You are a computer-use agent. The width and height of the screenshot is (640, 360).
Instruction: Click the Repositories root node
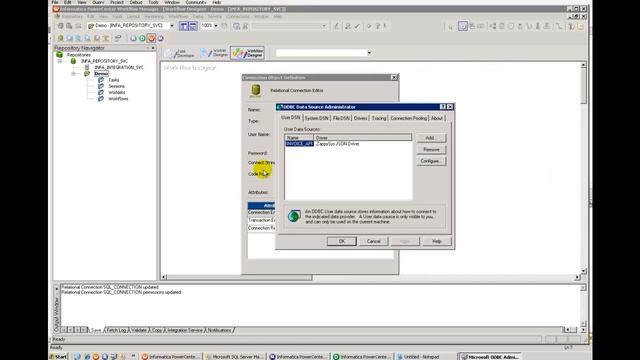click(79, 55)
